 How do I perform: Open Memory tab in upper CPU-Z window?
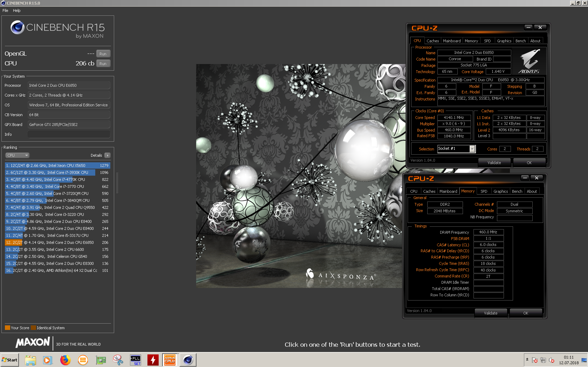tap(471, 41)
